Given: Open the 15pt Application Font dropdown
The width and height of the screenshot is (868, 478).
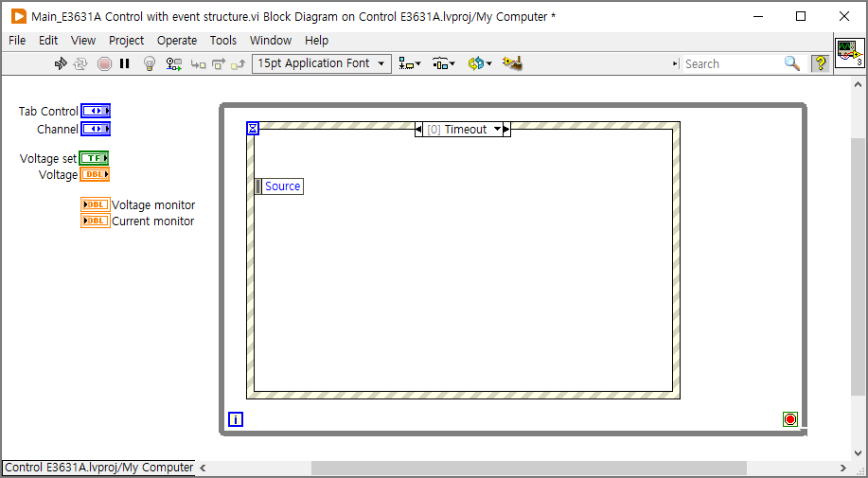Looking at the screenshot, I should 322,63.
